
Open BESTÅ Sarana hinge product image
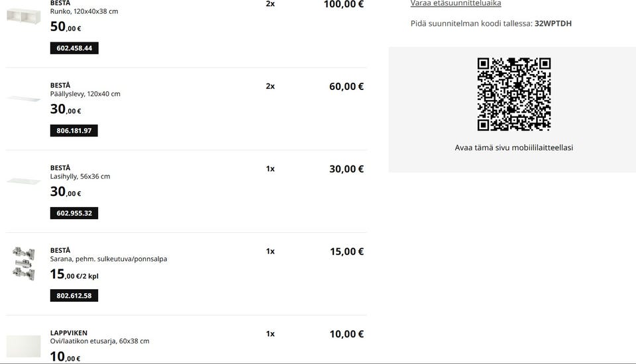24,263
